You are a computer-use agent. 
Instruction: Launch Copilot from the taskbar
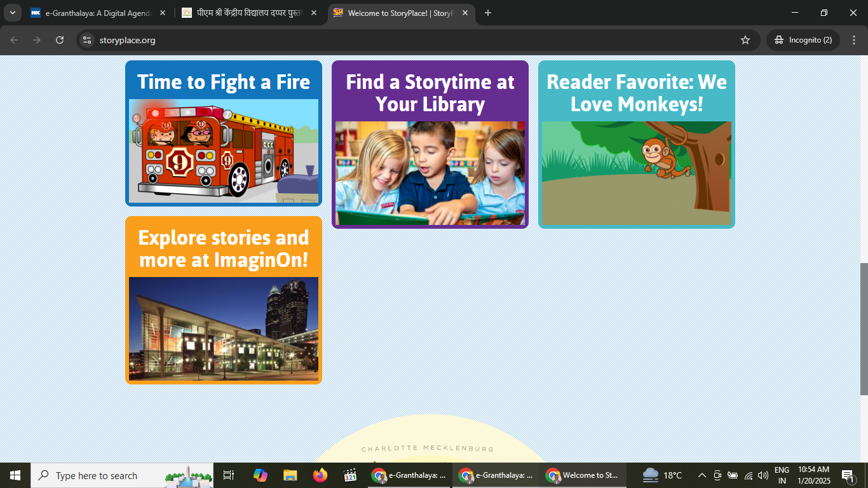(260, 475)
